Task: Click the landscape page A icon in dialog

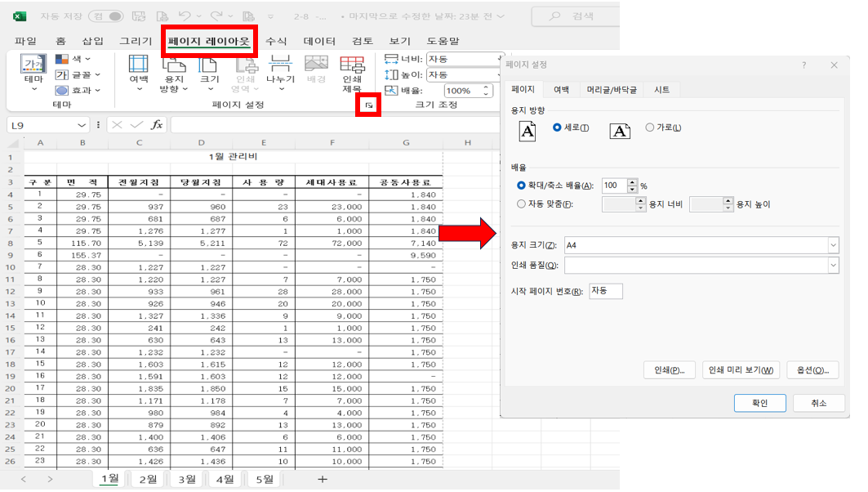Action: pos(620,132)
